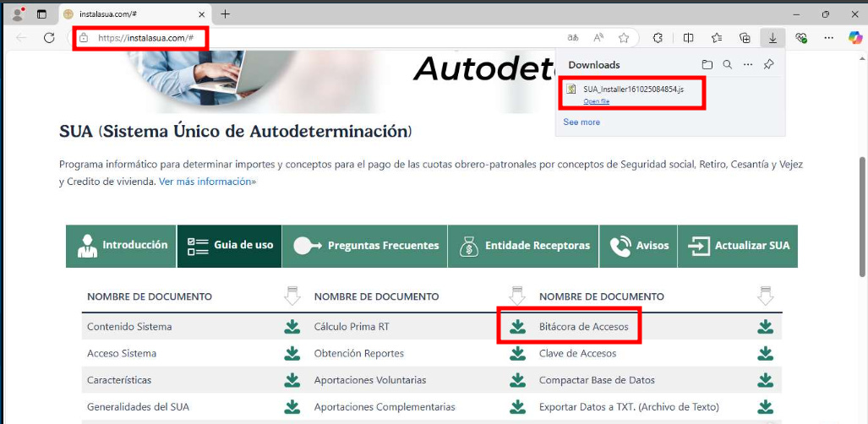Download the Aportaciones Voluntarias document
Image resolution: width=868 pixels, height=424 pixels.
point(517,380)
